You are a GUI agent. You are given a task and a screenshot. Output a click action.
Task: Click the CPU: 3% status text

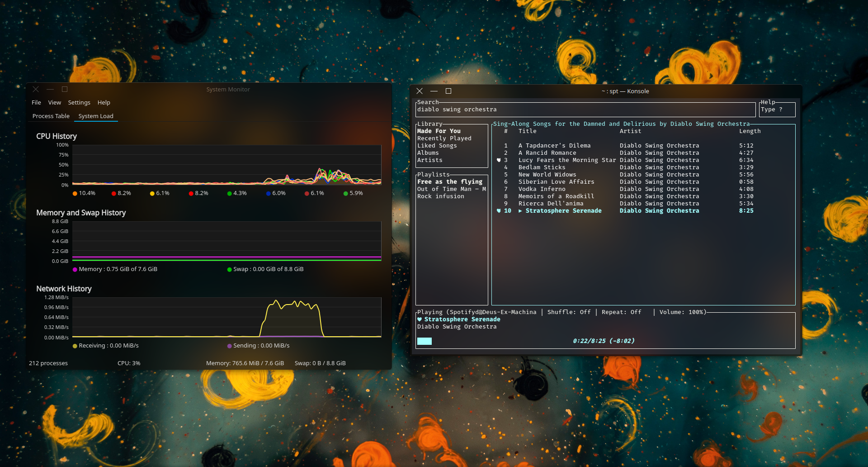(129, 363)
